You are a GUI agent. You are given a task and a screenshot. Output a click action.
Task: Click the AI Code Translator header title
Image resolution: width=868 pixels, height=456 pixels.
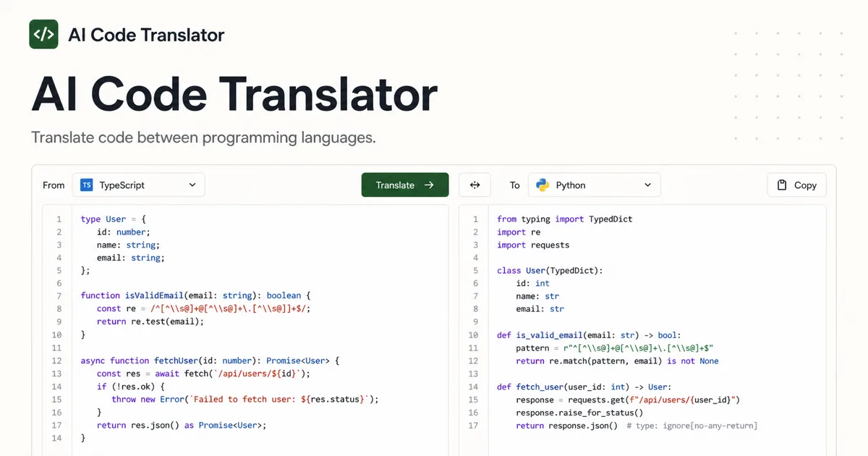pyautogui.click(x=146, y=35)
